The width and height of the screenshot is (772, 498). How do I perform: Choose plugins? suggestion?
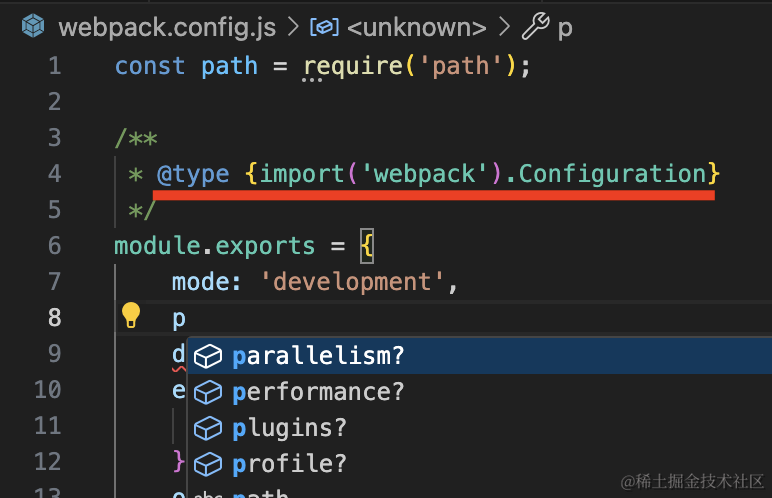pos(480,428)
